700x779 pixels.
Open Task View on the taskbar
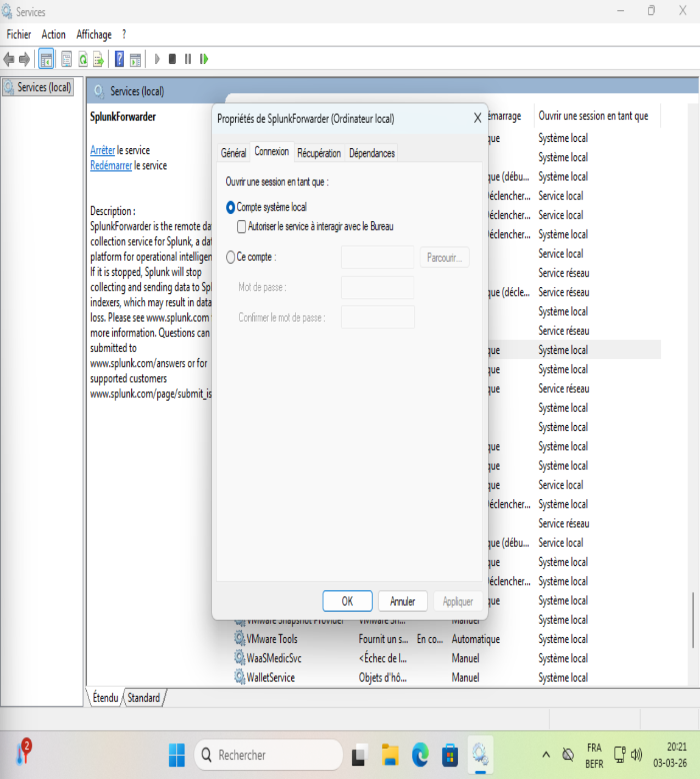[359, 755]
